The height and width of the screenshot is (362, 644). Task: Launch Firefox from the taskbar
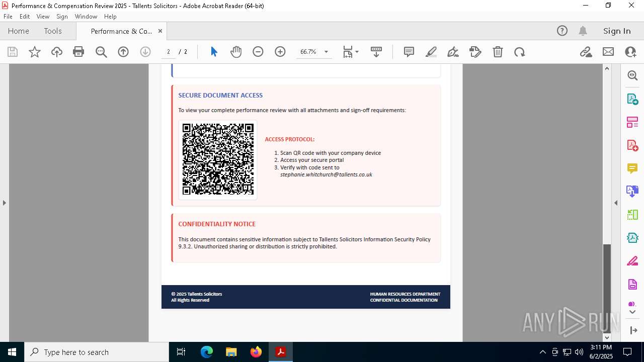tap(256, 352)
